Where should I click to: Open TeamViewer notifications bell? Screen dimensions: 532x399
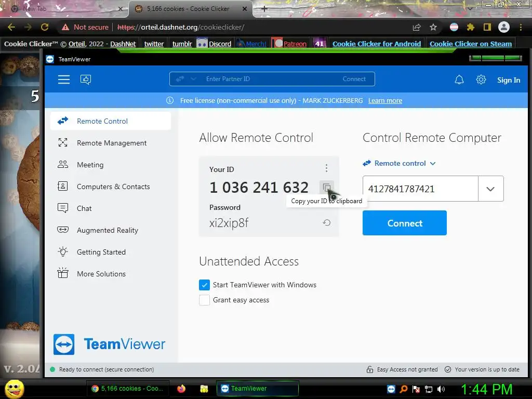[x=459, y=79]
